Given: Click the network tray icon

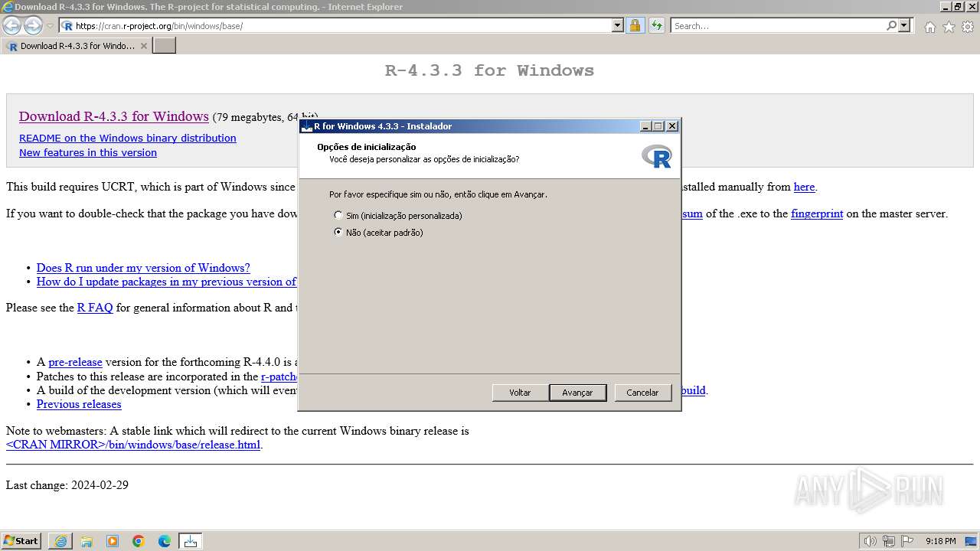Looking at the screenshot, I should pos(889,541).
